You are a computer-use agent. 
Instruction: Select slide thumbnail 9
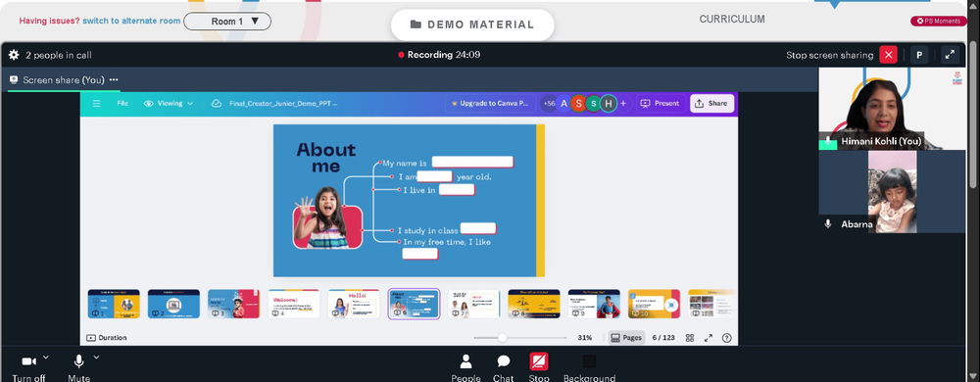pyautogui.click(x=594, y=304)
